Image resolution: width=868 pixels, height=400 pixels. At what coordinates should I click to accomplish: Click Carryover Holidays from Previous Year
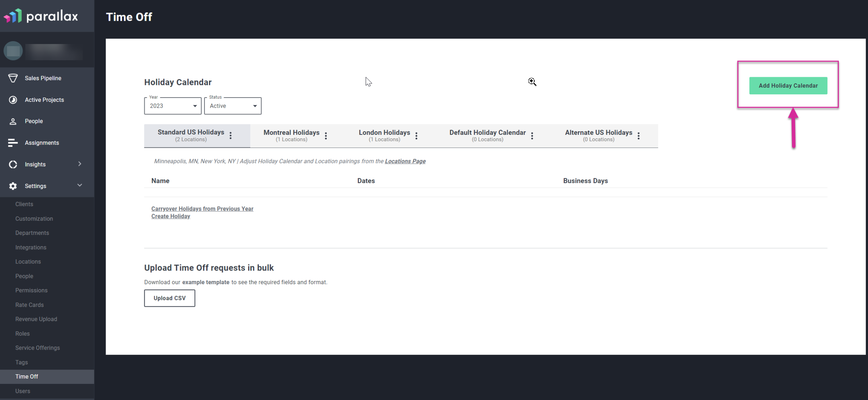[202, 209]
